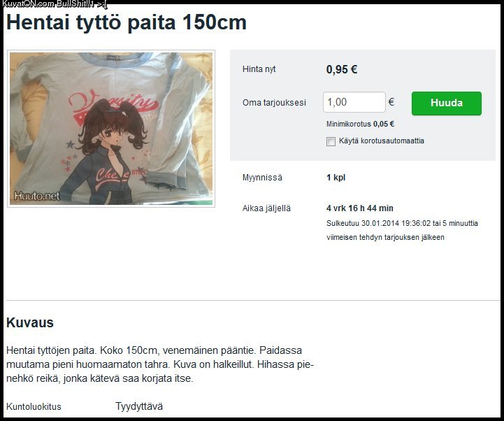The height and width of the screenshot is (421, 504).
Task: Click the 1 kpl quantity value
Action: click(x=336, y=178)
